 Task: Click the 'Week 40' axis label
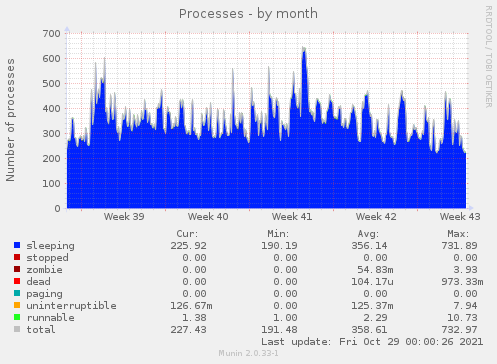pyautogui.click(x=208, y=217)
